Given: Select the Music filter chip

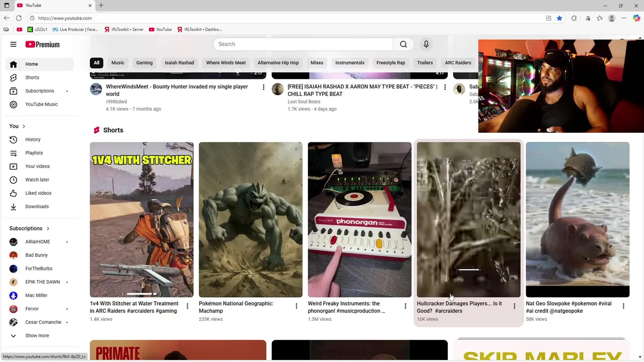Looking at the screenshot, I should [x=118, y=63].
